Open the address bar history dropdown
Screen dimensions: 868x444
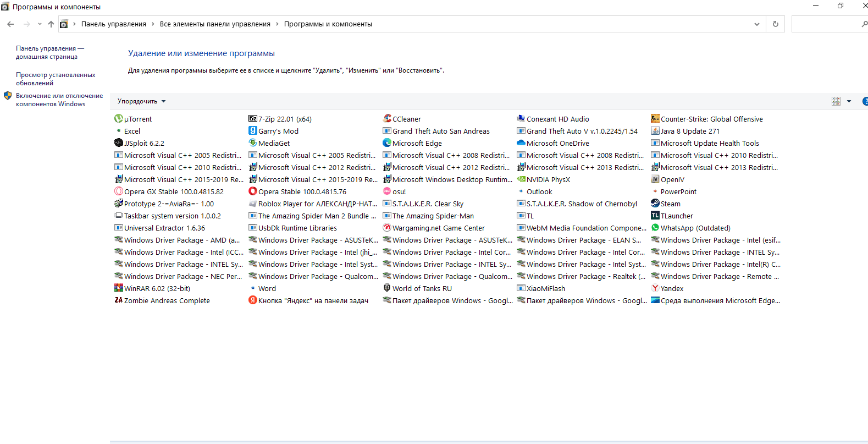click(757, 24)
